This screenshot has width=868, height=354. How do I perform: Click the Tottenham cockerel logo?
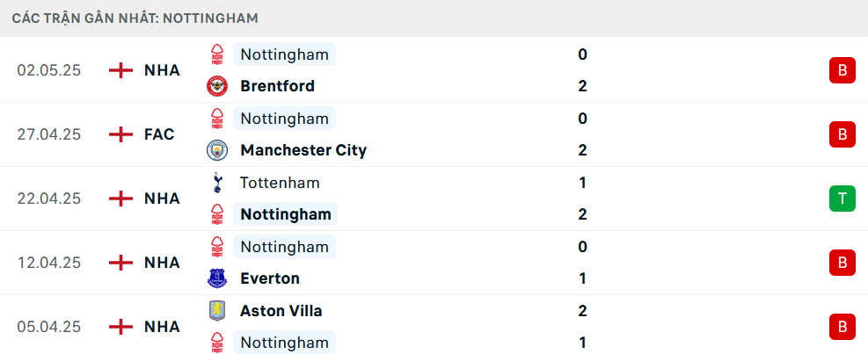217,183
